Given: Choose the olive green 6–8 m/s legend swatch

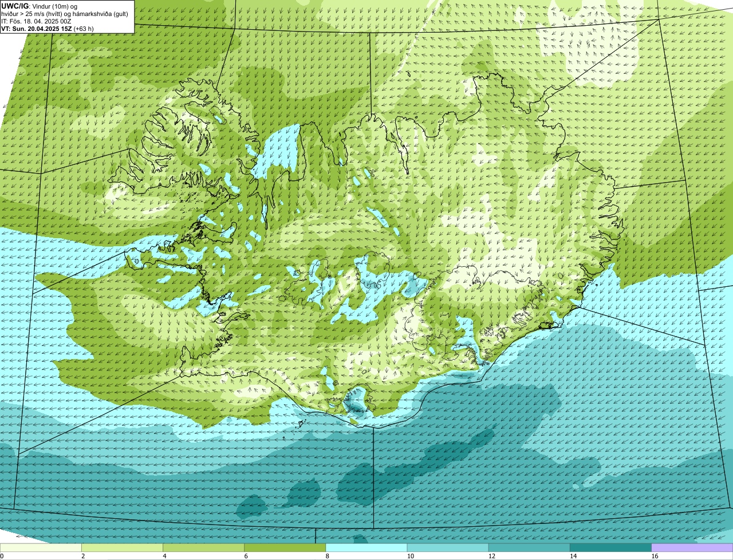Looking at the screenshot, I should [285, 547].
